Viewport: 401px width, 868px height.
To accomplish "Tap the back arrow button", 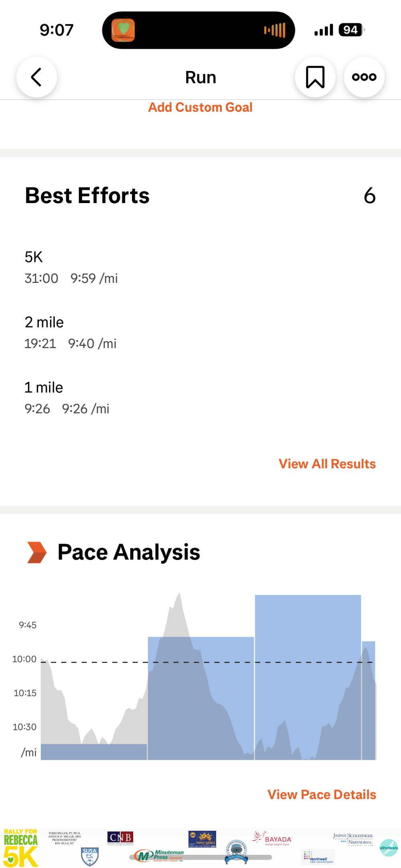I will tap(36, 77).
